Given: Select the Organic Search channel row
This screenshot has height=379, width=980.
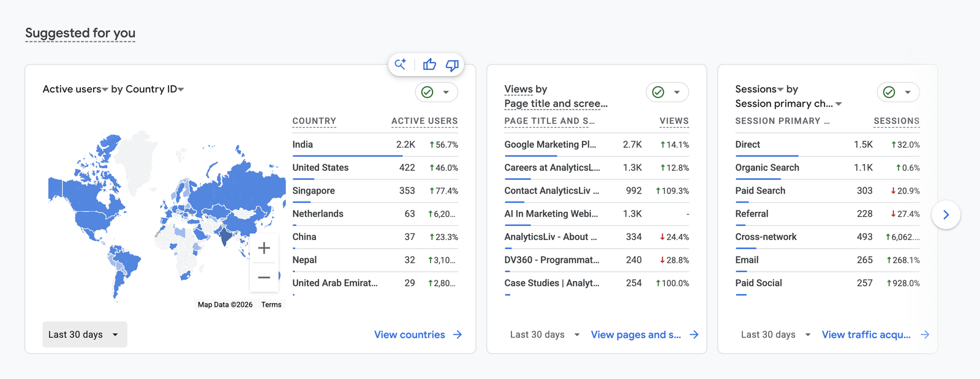Looking at the screenshot, I should click(827, 168).
